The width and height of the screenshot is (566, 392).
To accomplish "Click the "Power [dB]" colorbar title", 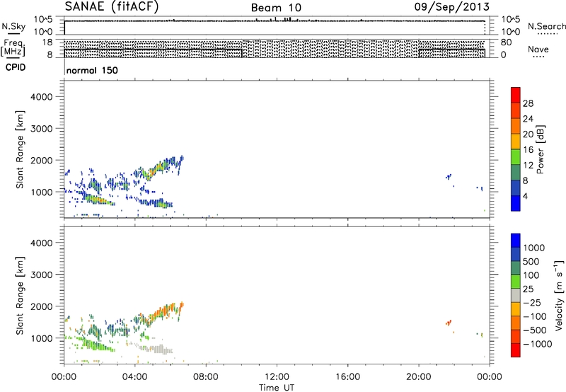I will tap(541, 149).
